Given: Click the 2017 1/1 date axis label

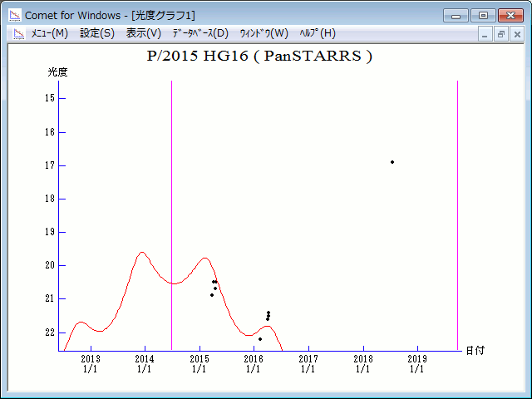Looking at the screenshot, I should point(308,363).
